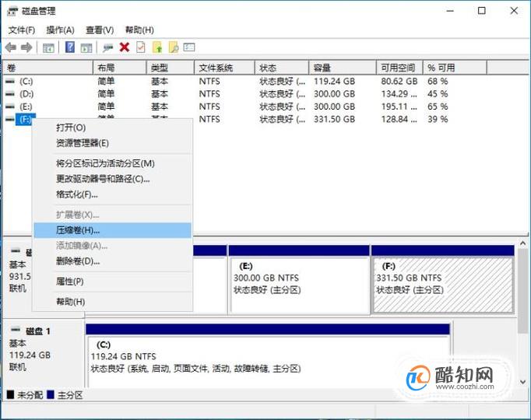Select the (E:) 300.00 GB partition block
Image resolution: width=531 pixels, height=420 pixels.
299,280
